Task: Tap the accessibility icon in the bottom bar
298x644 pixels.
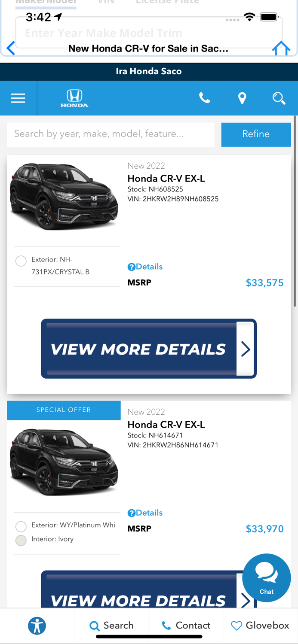Action: tap(37, 626)
